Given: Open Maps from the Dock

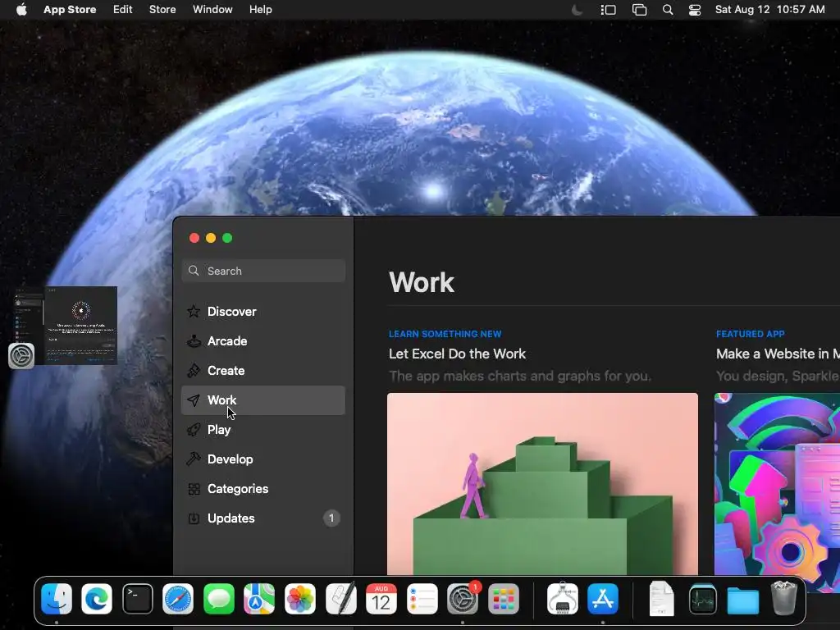Looking at the screenshot, I should [259, 598].
